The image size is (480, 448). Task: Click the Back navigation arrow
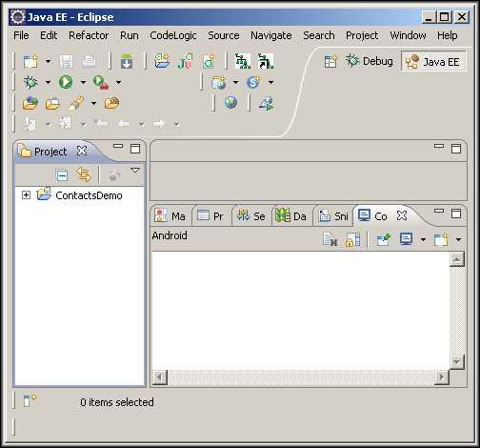(124, 124)
